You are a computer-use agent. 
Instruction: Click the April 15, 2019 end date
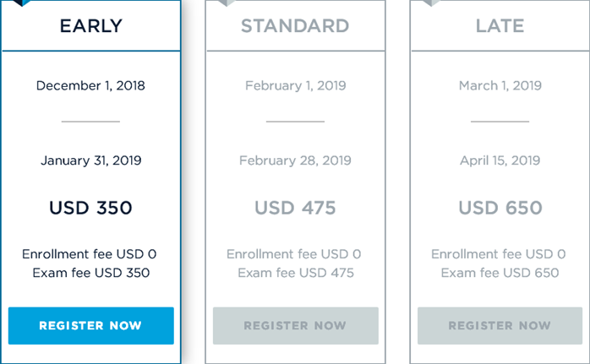pyautogui.click(x=500, y=160)
